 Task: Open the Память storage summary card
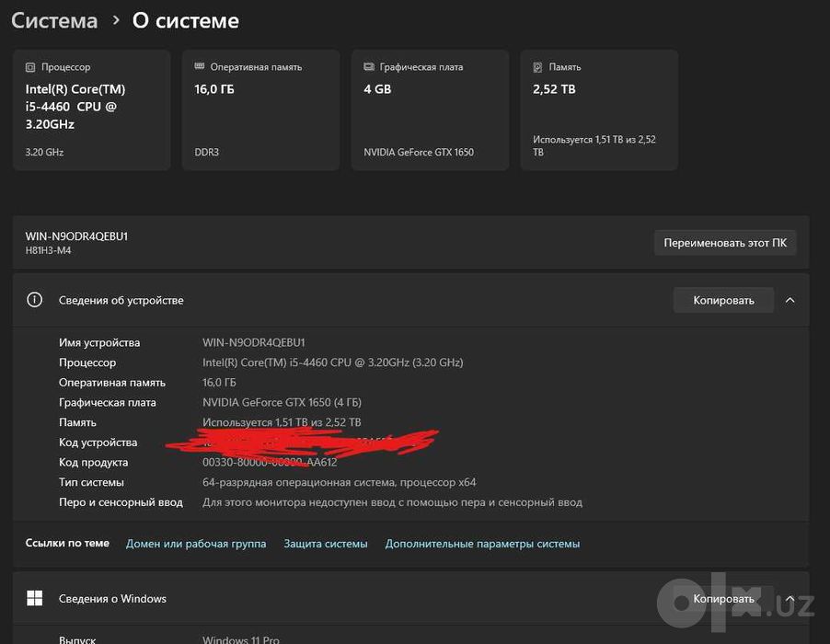(599, 110)
